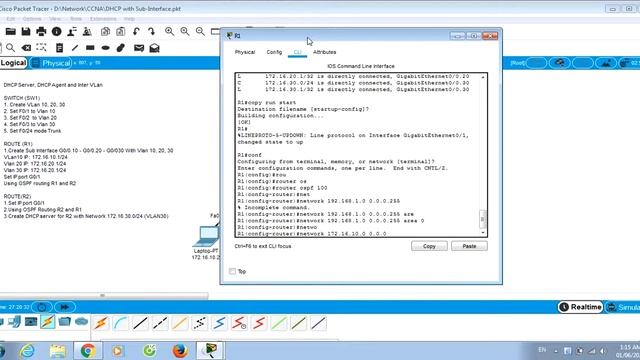The image size is (640, 360).
Task: Click the CLI vertical scrollbar thumb
Action: tap(483, 219)
